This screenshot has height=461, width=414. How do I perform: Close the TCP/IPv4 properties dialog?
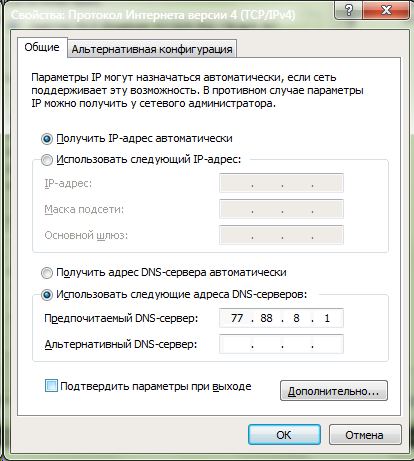click(386, 10)
